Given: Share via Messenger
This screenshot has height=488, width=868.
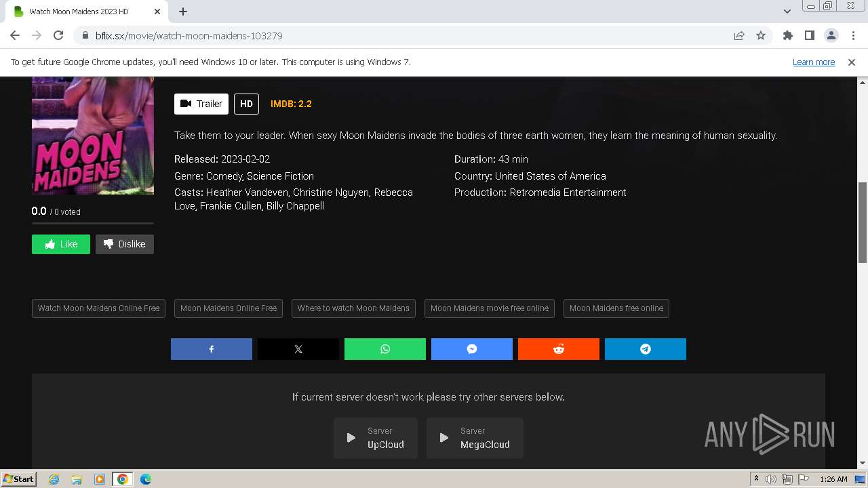Looking at the screenshot, I should point(472,349).
